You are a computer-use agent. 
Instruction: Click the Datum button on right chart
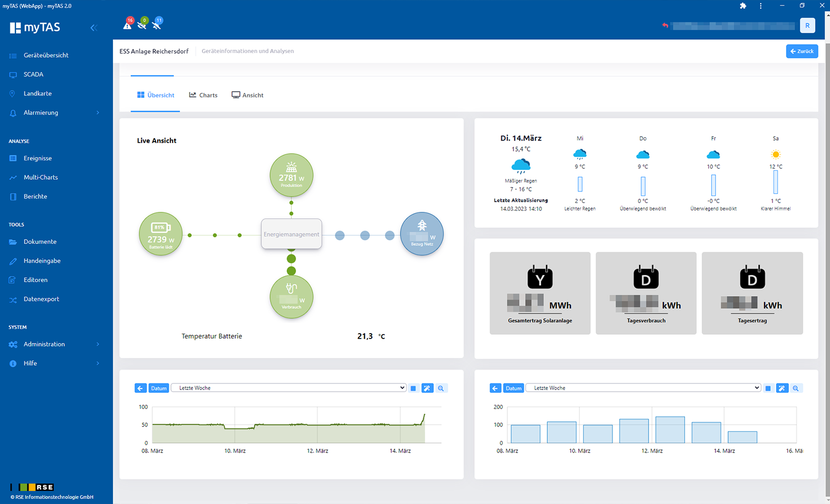[x=513, y=388]
